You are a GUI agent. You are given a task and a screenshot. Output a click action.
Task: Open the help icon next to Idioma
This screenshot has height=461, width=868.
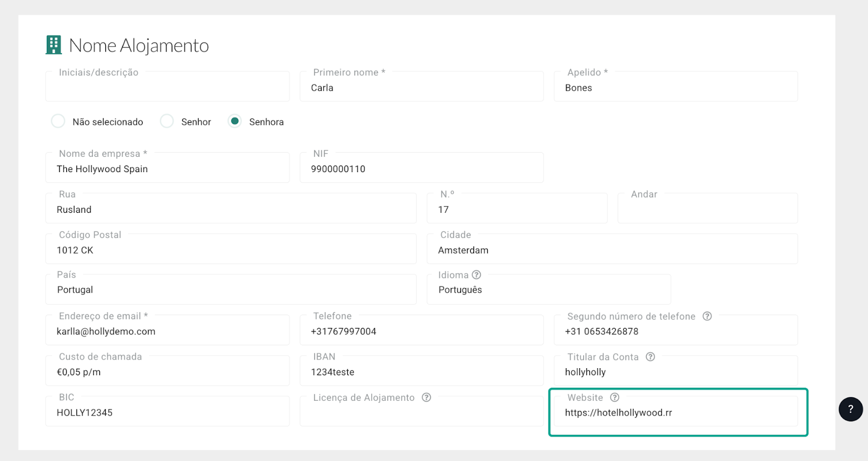coord(476,275)
